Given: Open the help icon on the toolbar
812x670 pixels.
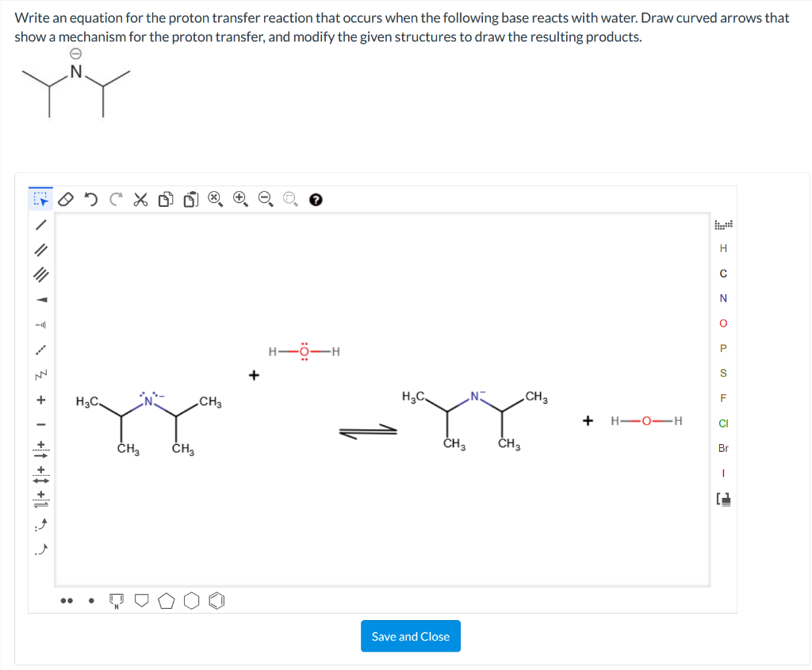Looking at the screenshot, I should [x=316, y=199].
